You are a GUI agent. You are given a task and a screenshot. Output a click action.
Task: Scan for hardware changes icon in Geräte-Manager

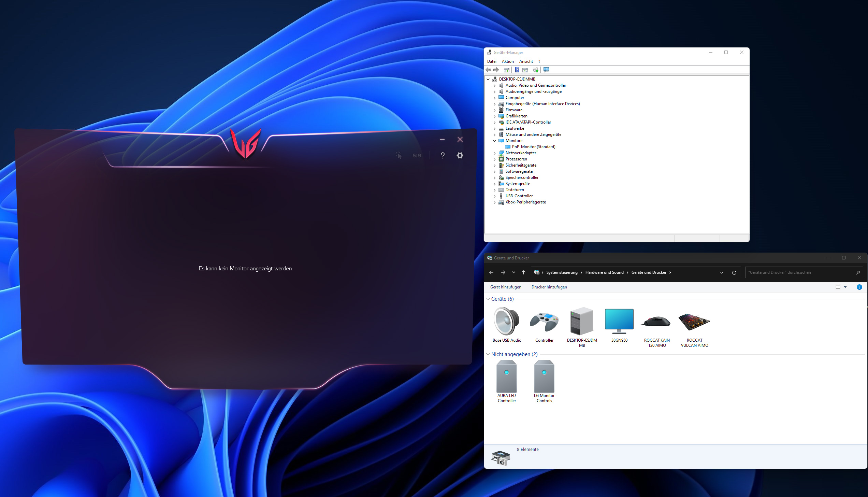(546, 70)
